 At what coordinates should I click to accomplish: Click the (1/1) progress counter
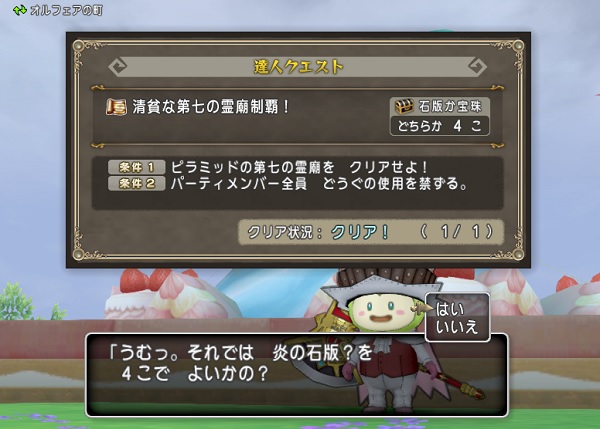tap(457, 232)
